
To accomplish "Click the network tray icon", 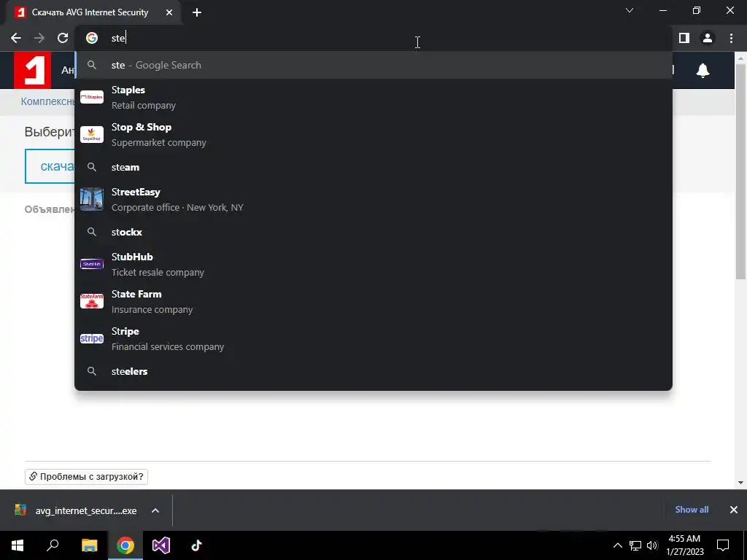I will (x=635, y=545).
